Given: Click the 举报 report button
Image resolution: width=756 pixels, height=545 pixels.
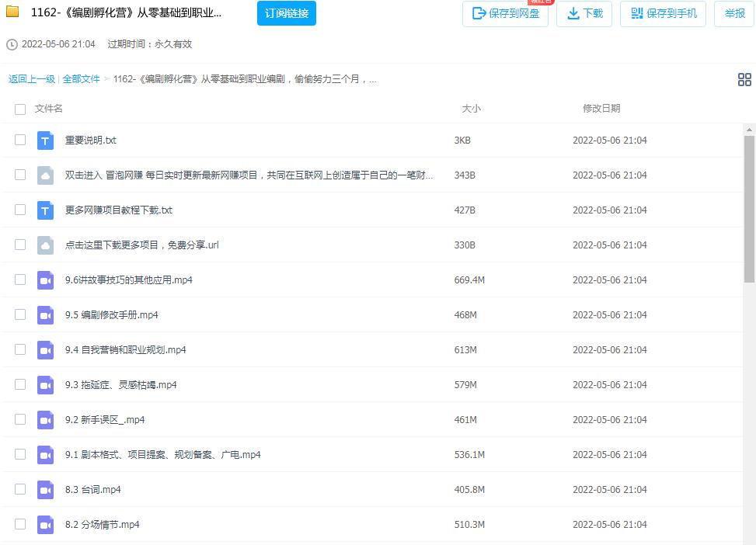Looking at the screenshot, I should tap(734, 13).
